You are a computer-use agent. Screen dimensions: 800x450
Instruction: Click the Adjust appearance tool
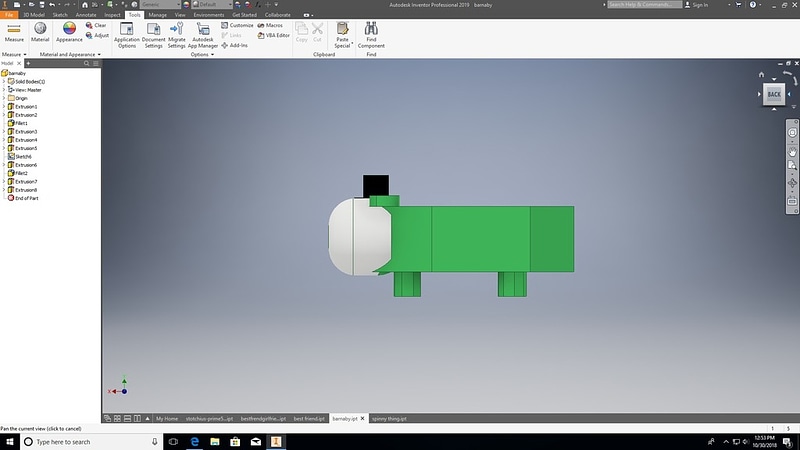(97, 35)
